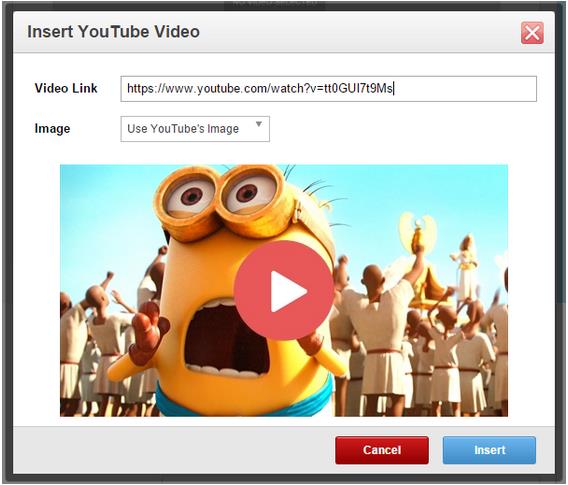Click the white X icon in red box

point(532,33)
